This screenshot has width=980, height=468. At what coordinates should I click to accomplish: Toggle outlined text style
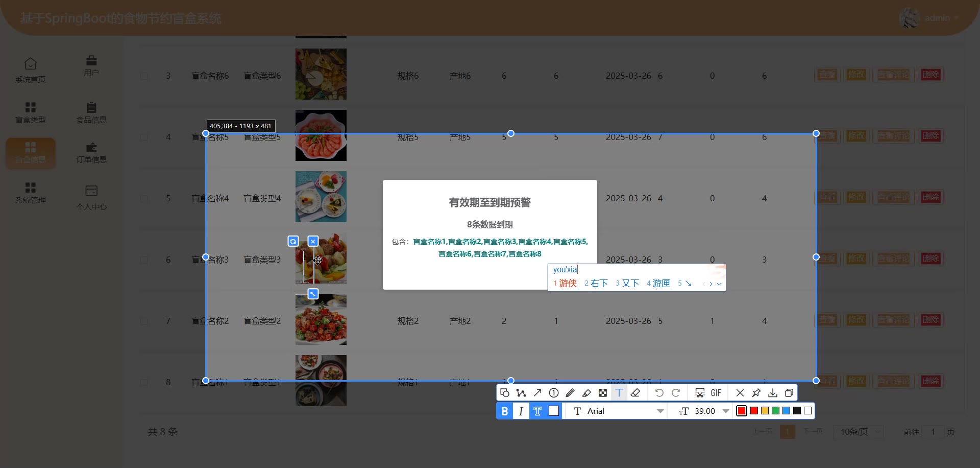pos(537,411)
